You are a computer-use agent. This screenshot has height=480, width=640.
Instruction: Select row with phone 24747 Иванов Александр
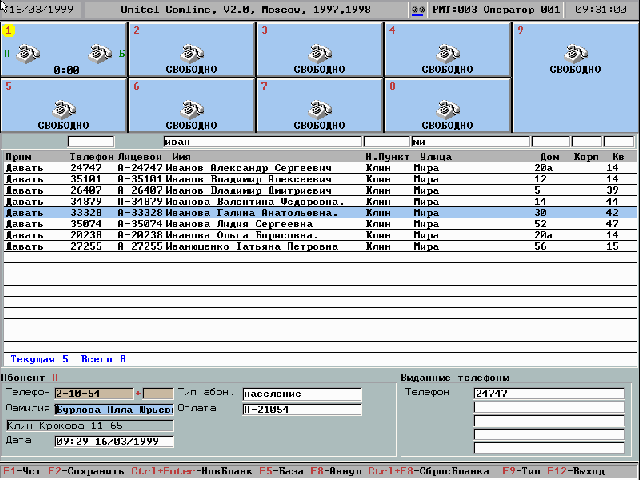320,168
